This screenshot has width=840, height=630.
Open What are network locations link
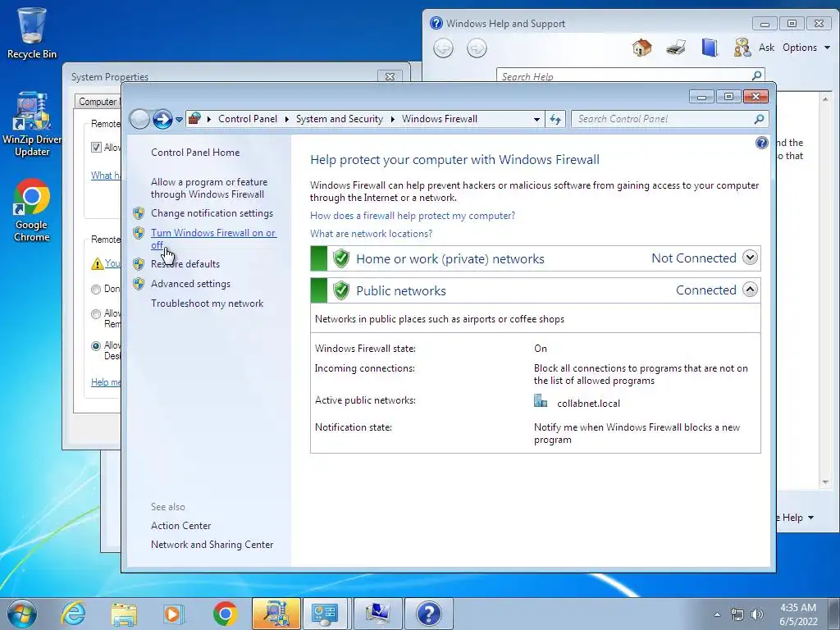[x=372, y=234]
